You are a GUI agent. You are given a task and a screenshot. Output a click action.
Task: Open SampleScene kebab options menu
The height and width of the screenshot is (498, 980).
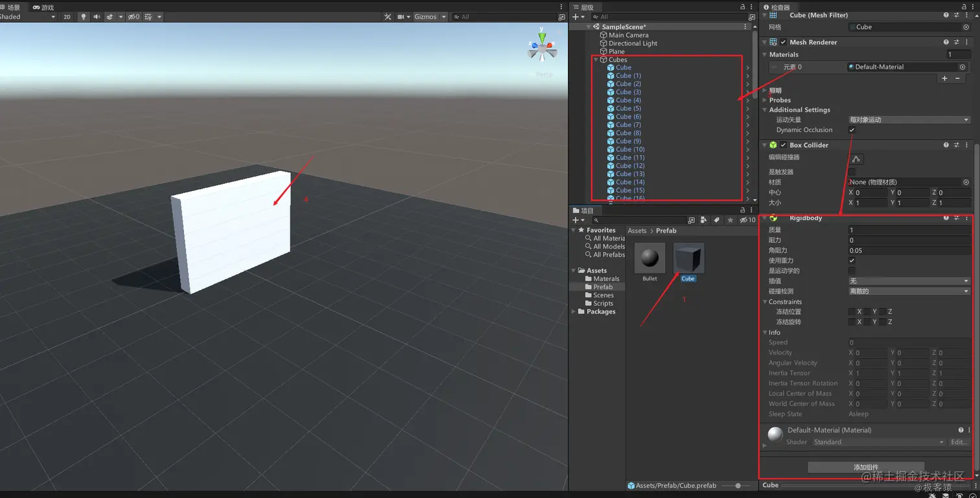[746, 27]
